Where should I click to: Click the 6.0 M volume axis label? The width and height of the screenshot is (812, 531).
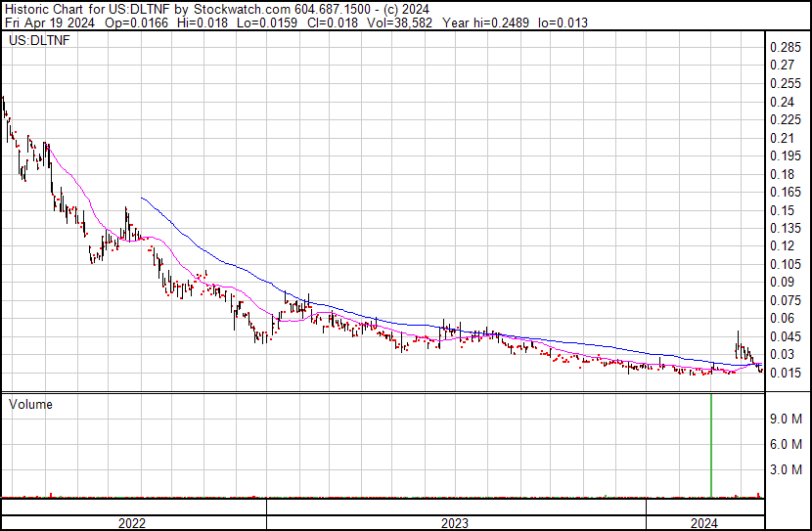point(787,445)
